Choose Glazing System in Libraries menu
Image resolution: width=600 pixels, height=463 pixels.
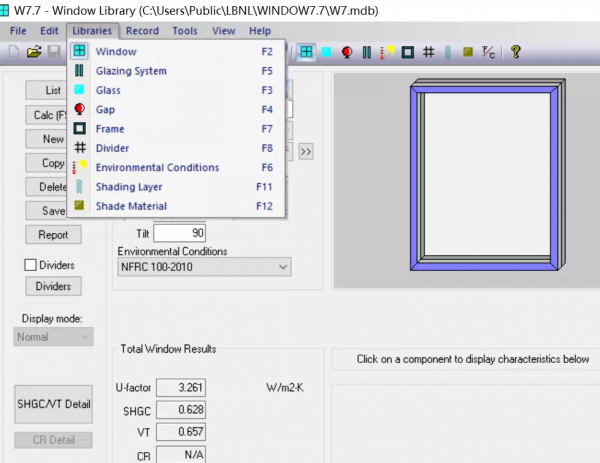(x=176, y=71)
